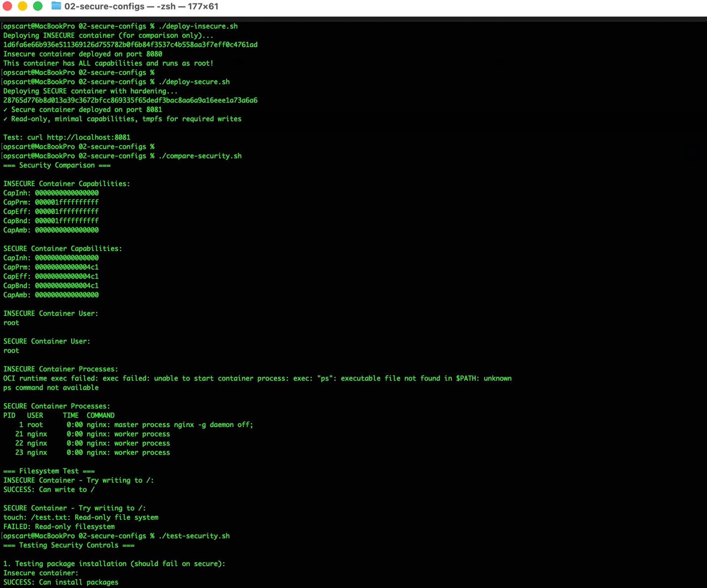
Task: Click 'INSECURE Container - Try writing to /:' line
Action: coord(79,481)
